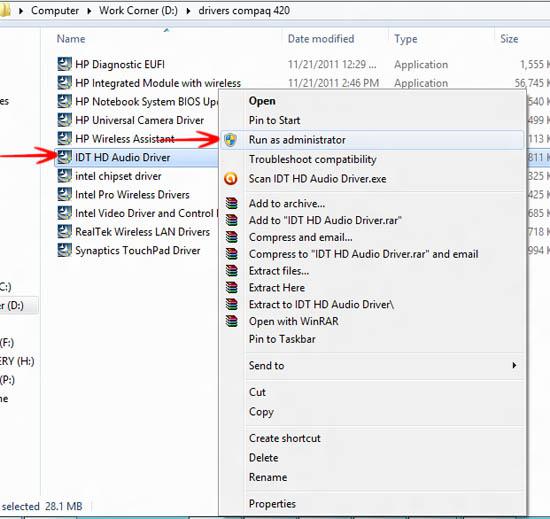The height and width of the screenshot is (519, 550).
Task: Click the orange antivirus scan icon
Action: [x=230, y=179]
